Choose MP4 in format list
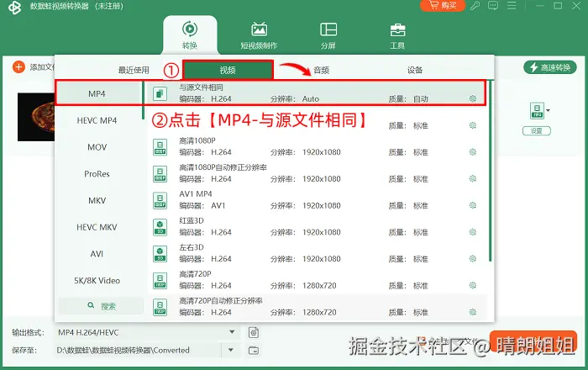 [x=97, y=94]
